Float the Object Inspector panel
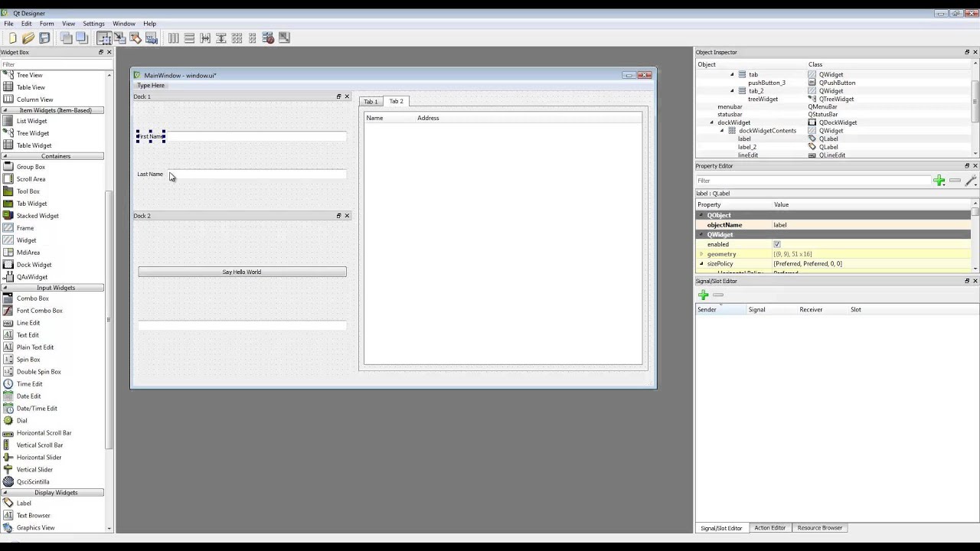980x551 pixels. point(966,52)
